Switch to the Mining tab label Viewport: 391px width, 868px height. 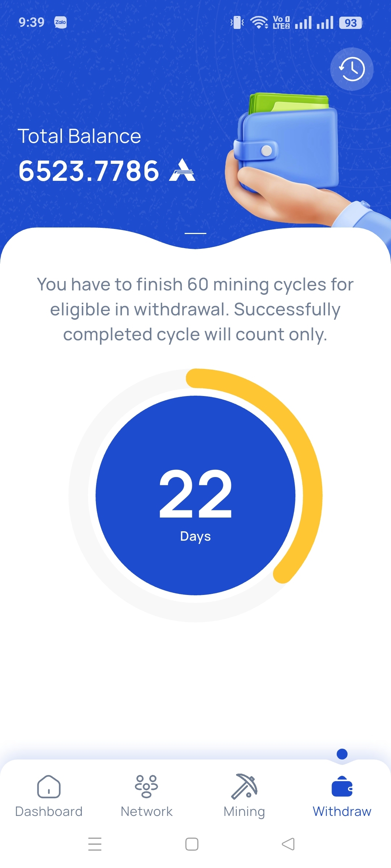(244, 812)
